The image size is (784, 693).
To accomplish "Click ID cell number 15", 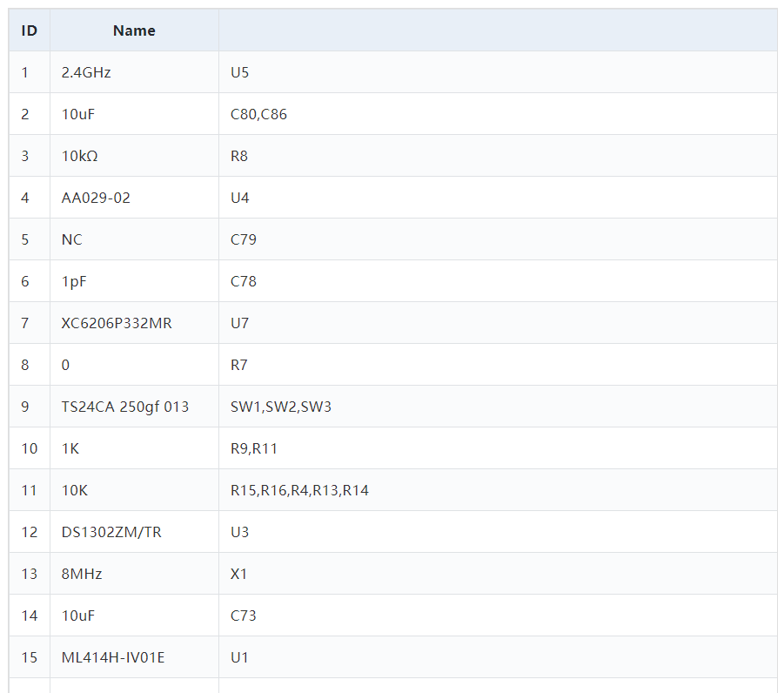I will [30, 657].
